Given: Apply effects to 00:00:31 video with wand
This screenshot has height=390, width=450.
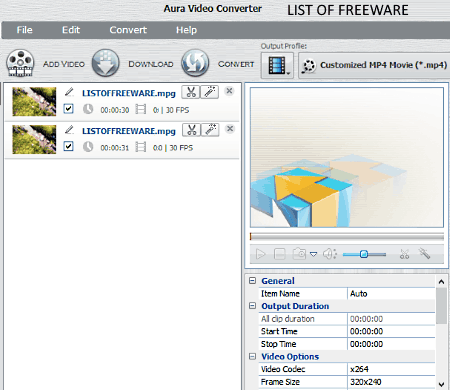Looking at the screenshot, I should (210, 130).
